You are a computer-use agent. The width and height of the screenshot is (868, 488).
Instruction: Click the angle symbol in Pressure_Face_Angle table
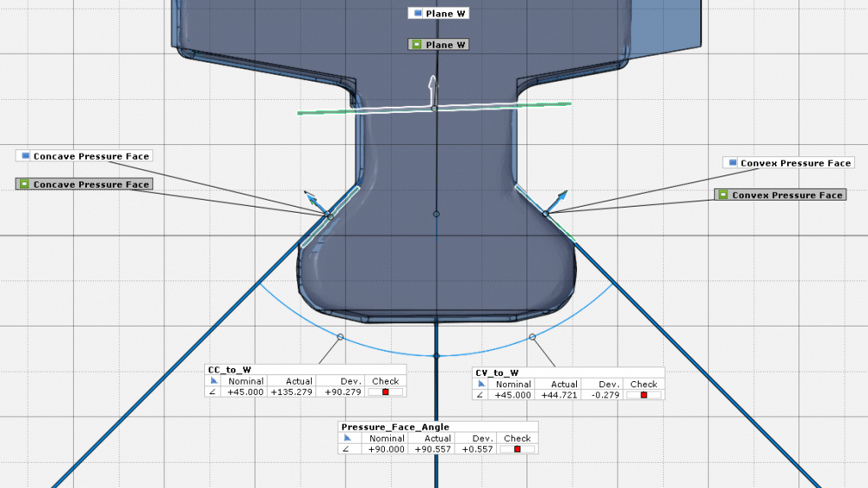[347, 449]
